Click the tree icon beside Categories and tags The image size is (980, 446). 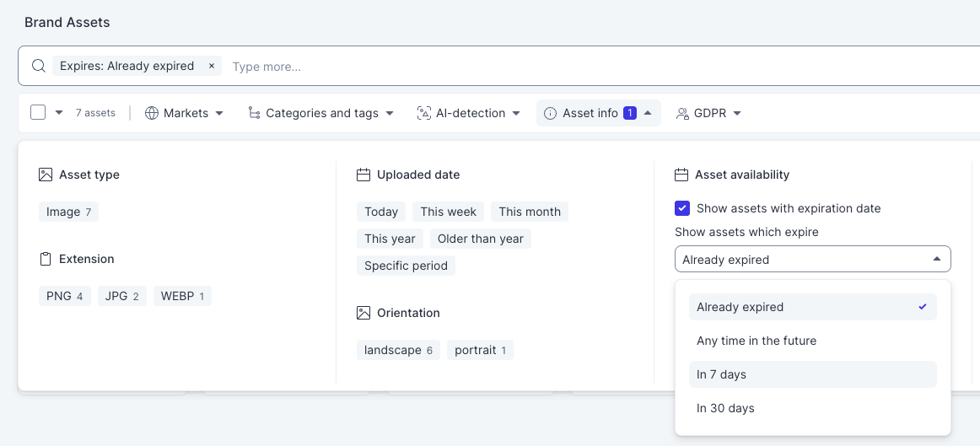pos(254,113)
